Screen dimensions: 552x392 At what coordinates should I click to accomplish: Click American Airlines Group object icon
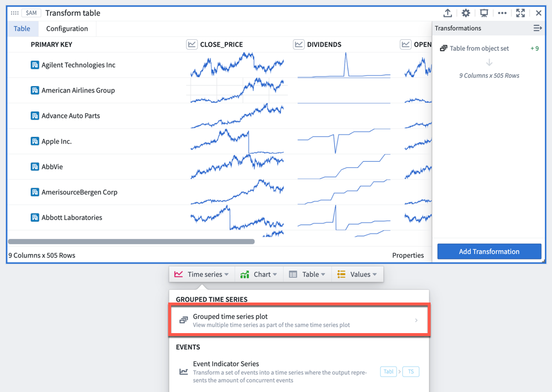(35, 91)
